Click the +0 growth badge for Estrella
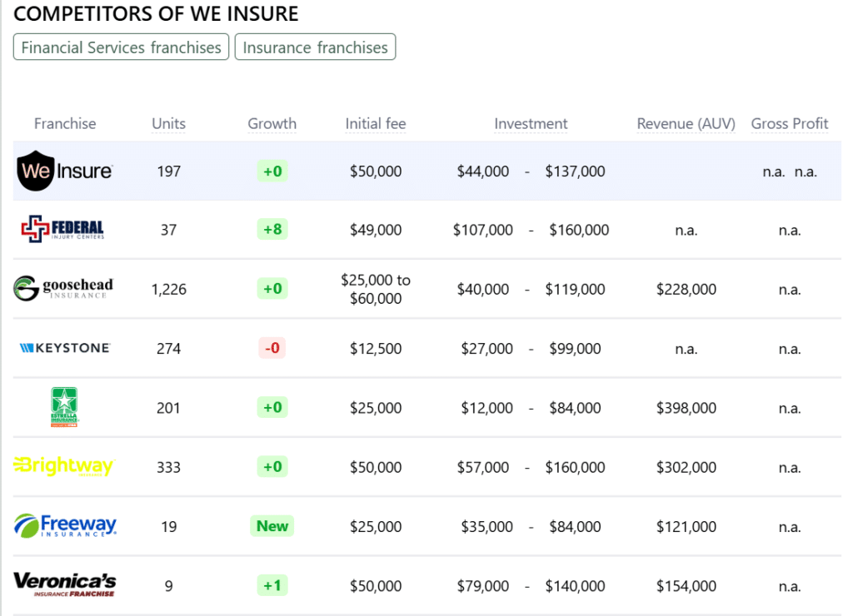Screen dimensions: 853x616 [272, 407]
